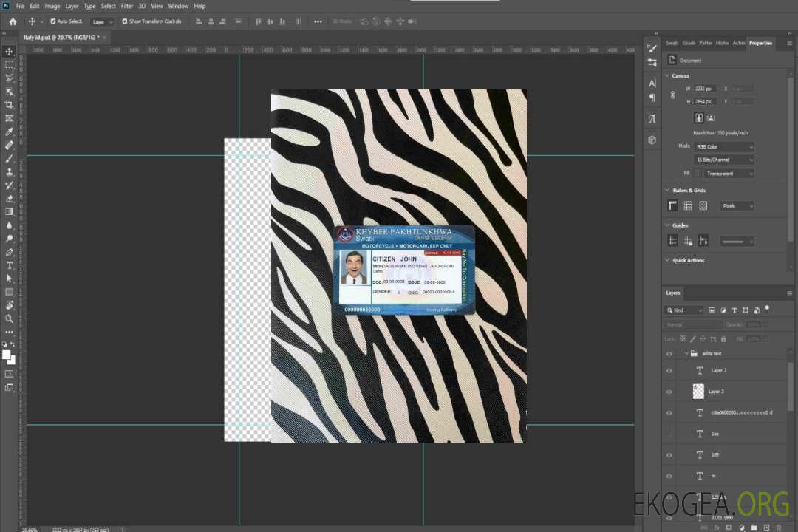Open the 16 Bits/Channel dropdown
The height and width of the screenshot is (532, 798).
click(x=724, y=160)
